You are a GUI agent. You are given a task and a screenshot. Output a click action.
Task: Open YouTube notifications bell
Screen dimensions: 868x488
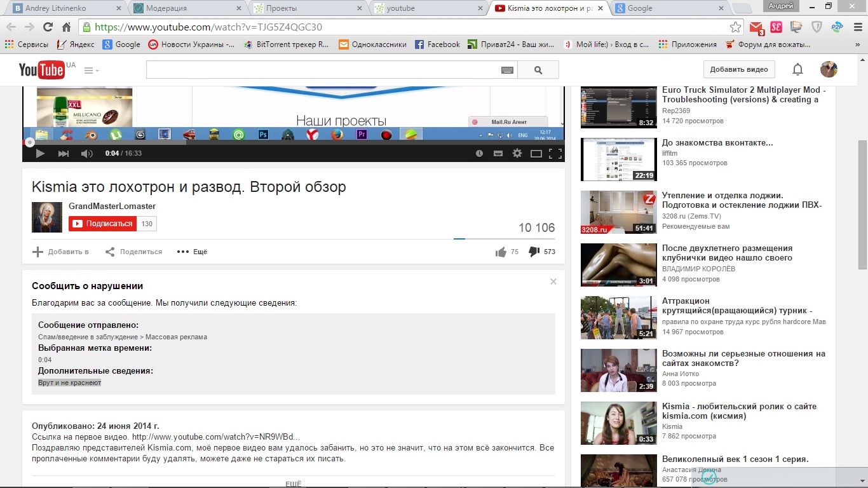797,69
